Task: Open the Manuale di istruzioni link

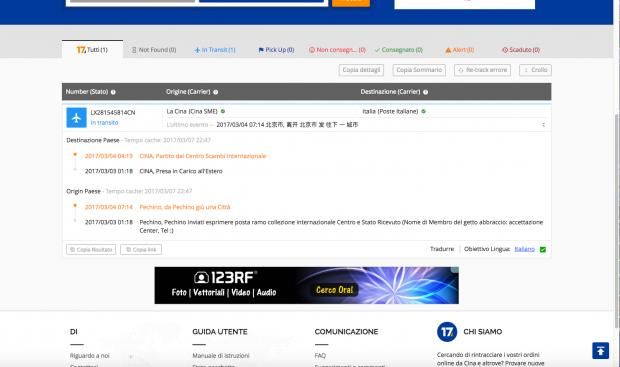Action: [x=221, y=356]
